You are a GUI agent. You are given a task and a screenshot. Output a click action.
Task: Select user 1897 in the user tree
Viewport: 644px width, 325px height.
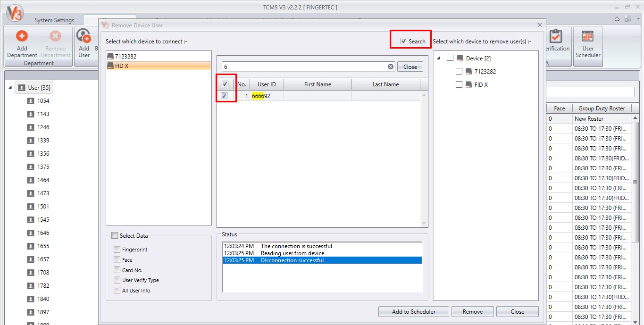click(43, 312)
